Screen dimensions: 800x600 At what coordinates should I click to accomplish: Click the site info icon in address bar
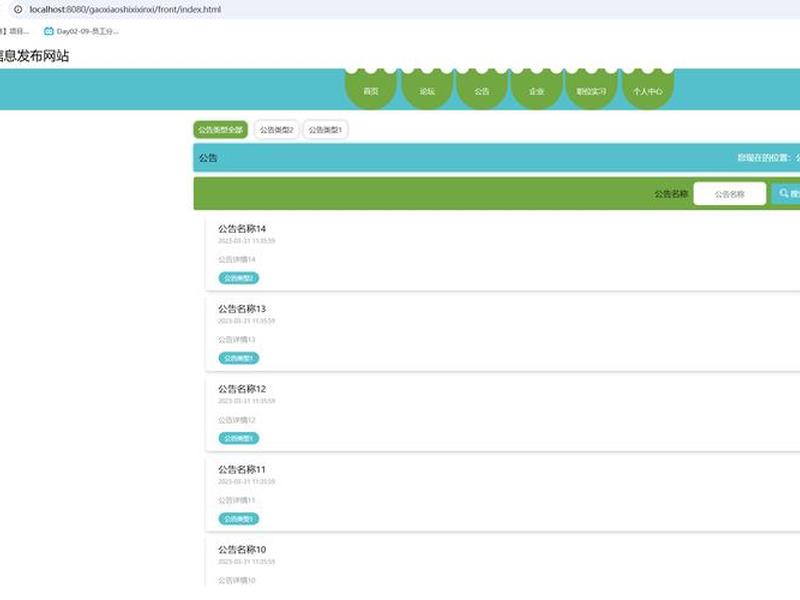[x=18, y=9]
